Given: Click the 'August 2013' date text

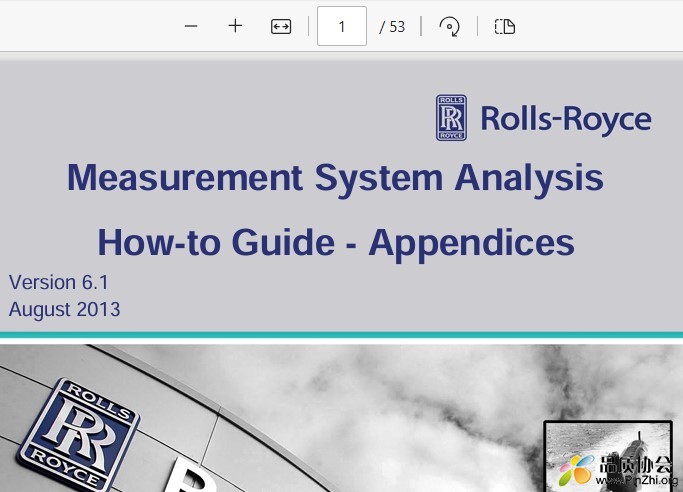Looking at the screenshot, I should (x=64, y=310).
